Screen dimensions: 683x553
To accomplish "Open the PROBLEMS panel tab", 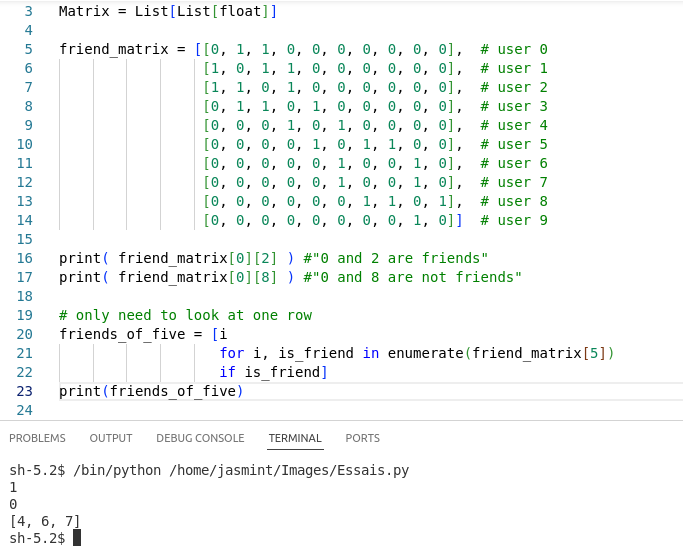I will [37, 438].
